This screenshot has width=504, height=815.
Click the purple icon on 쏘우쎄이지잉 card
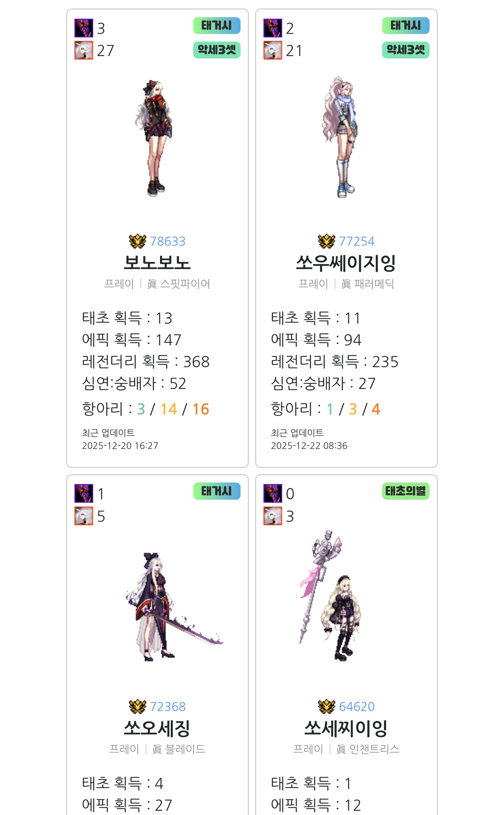coord(273,28)
